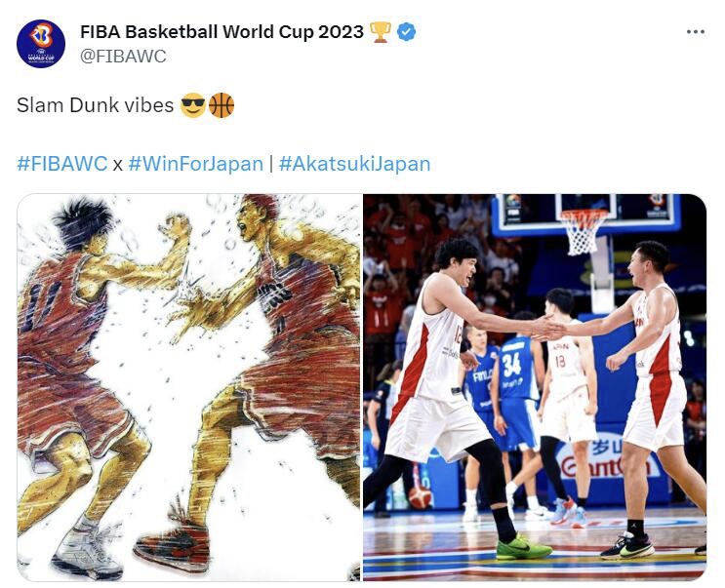The height and width of the screenshot is (588, 725).
Task: Click the basketball emoji in the tweet
Action: 222,105
